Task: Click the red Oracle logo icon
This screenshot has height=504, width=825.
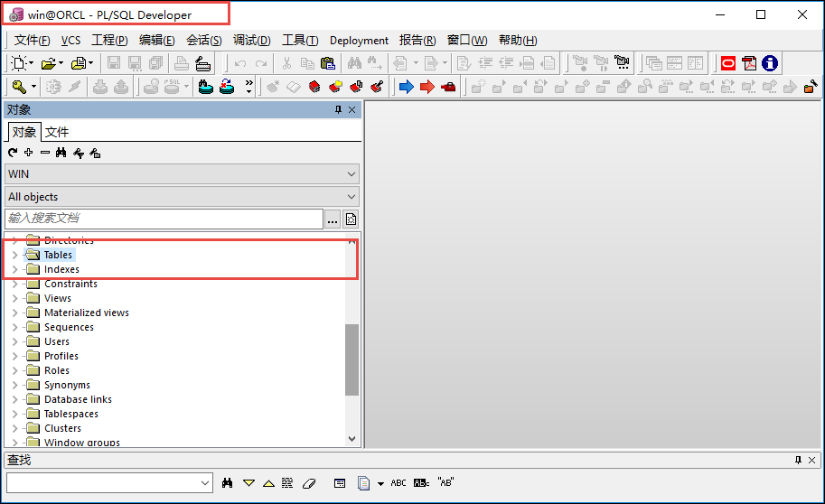Action: pyautogui.click(x=728, y=63)
